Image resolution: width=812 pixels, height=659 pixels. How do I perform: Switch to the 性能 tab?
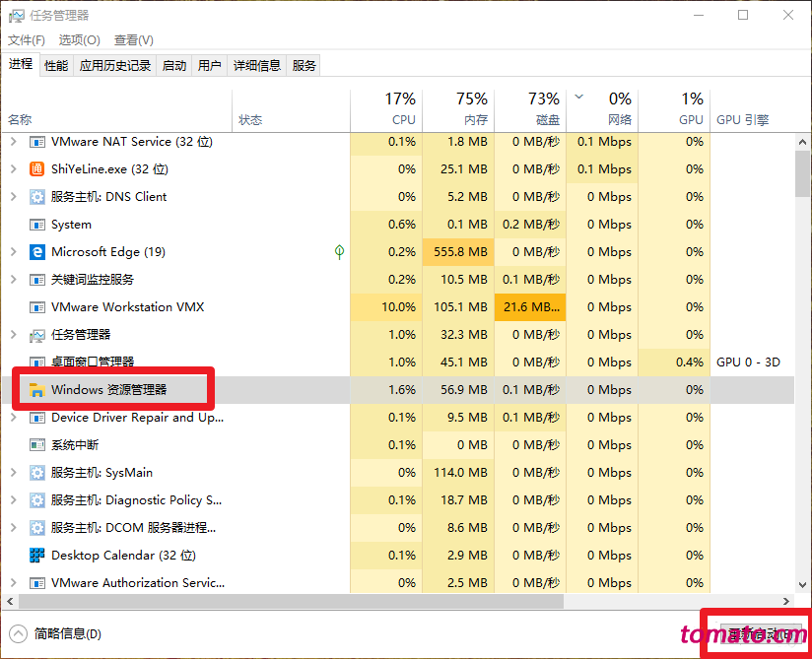point(56,66)
